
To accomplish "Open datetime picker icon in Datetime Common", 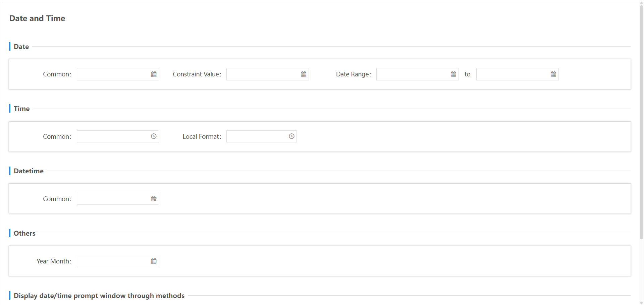I will [154, 199].
